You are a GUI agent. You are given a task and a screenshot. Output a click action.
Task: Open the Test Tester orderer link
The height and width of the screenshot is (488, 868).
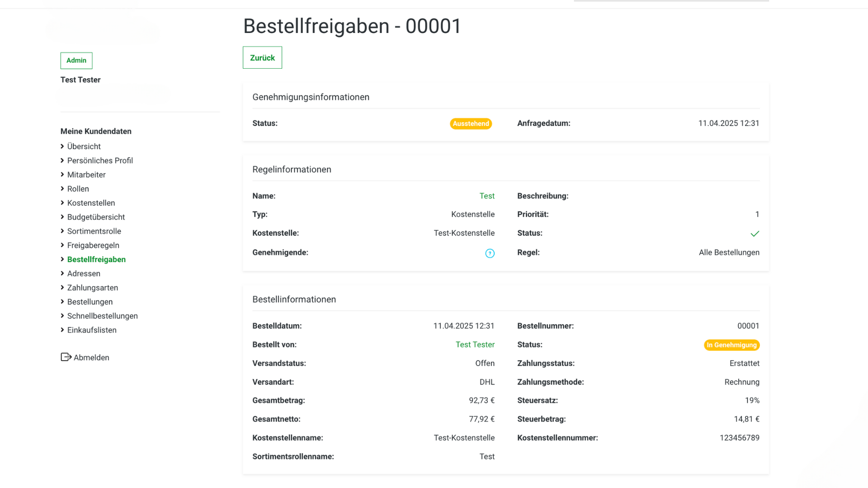(475, 345)
